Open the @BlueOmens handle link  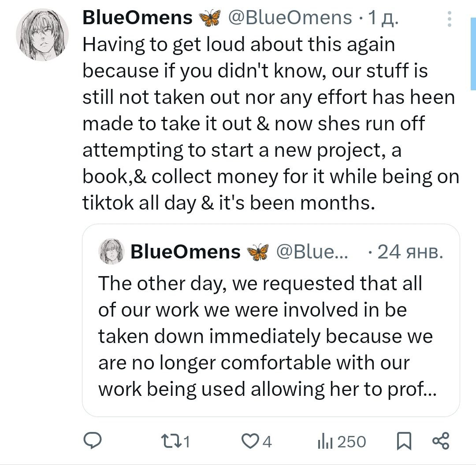[x=289, y=18]
